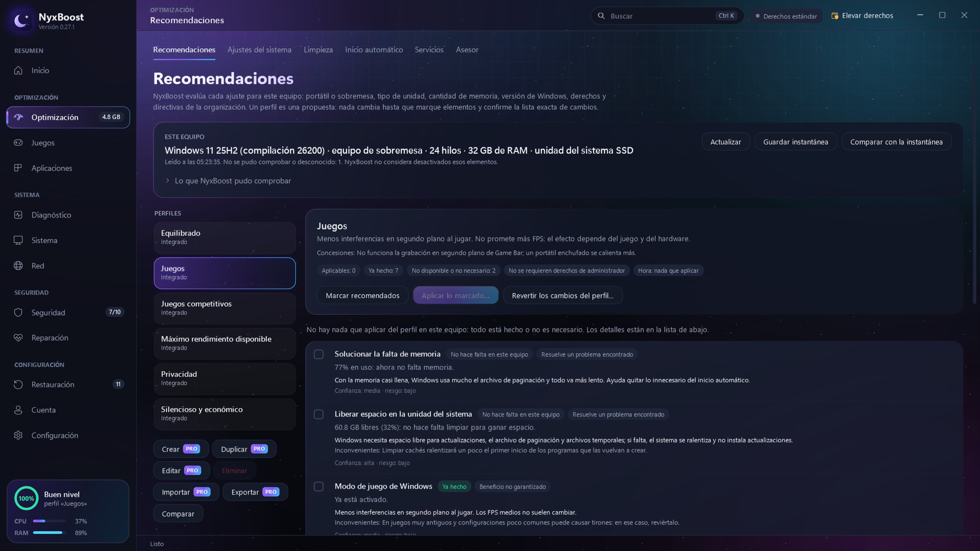Click the Elevar derechos shield icon

coord(835,16)
